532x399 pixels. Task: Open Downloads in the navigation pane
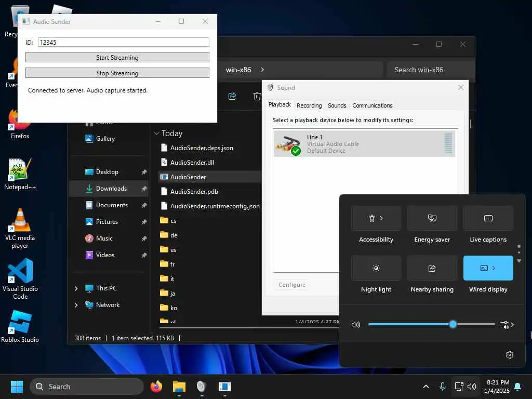coord(111,188)
